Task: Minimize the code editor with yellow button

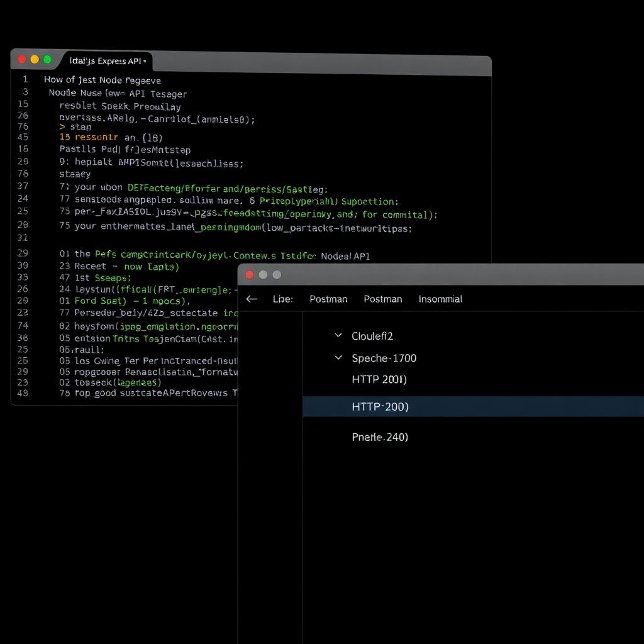Action: click(x=35, y=59)
